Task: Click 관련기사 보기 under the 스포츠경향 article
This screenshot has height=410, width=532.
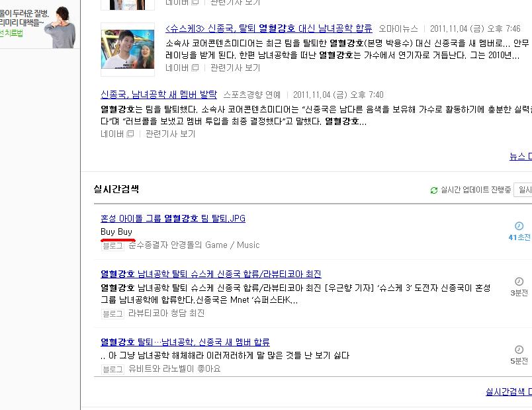Action: coord(170,134)
